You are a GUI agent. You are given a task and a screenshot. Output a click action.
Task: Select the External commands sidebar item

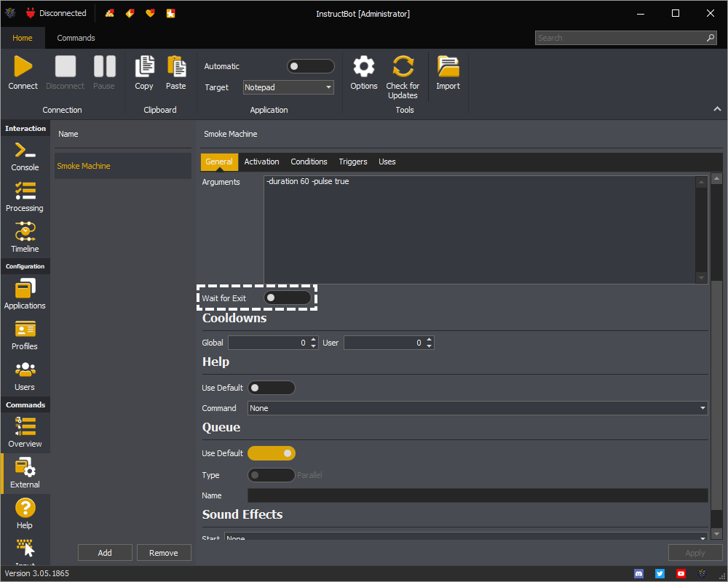(25, 473)
